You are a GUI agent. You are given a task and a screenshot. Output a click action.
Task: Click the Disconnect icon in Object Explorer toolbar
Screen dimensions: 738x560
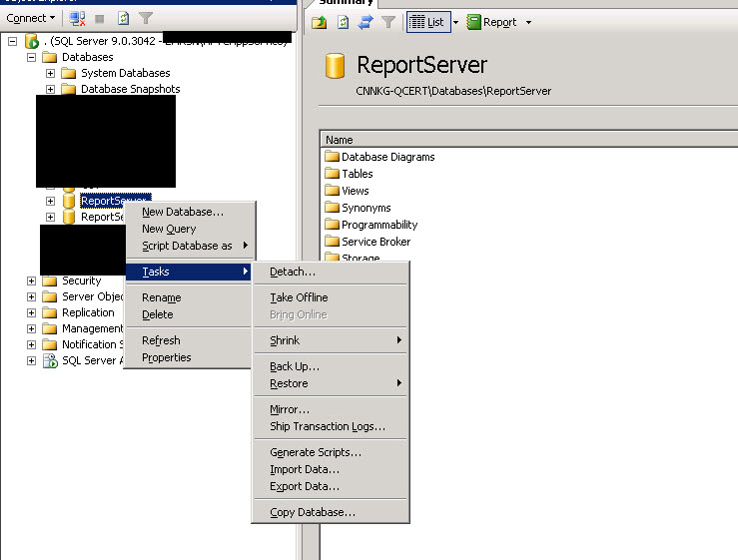click(77, 19)
